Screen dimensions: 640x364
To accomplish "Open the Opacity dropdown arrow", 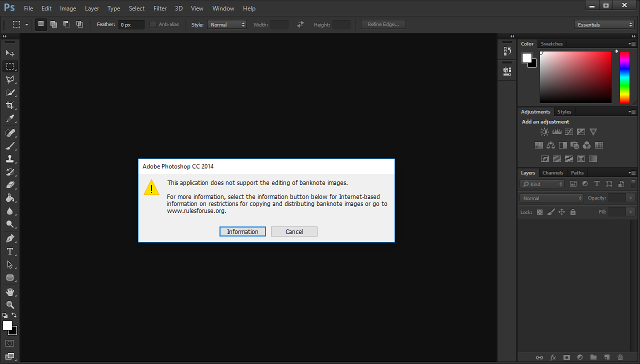I will tap(630, 198).
